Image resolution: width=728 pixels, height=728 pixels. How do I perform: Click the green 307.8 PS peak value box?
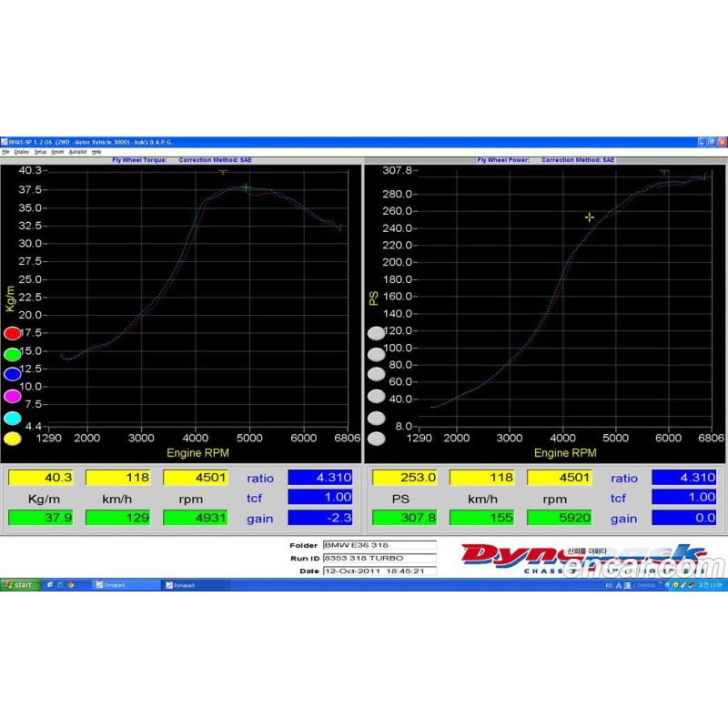pos(404,518)
